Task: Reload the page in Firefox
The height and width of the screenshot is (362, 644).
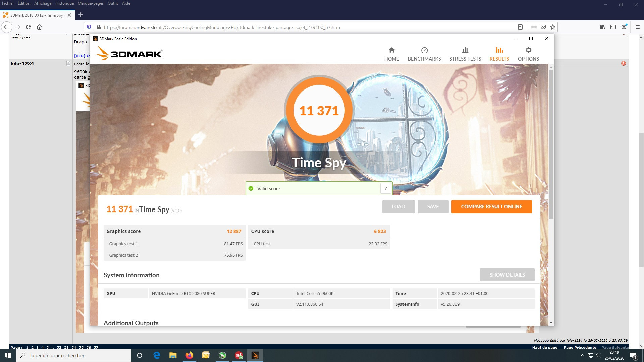Action: [29, 27]
